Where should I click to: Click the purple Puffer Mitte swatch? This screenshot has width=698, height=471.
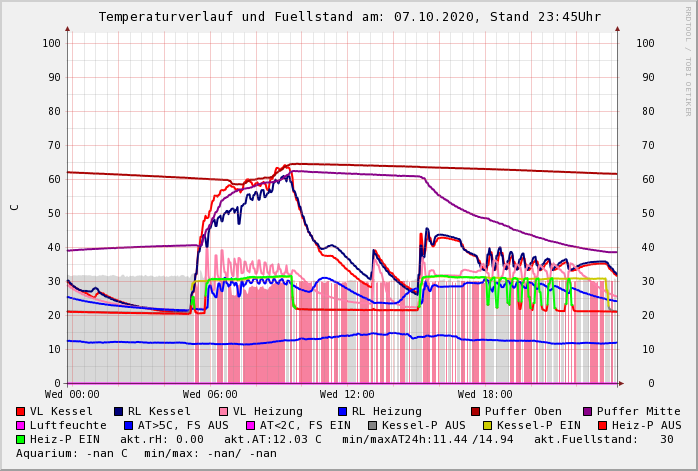point(587,412)
